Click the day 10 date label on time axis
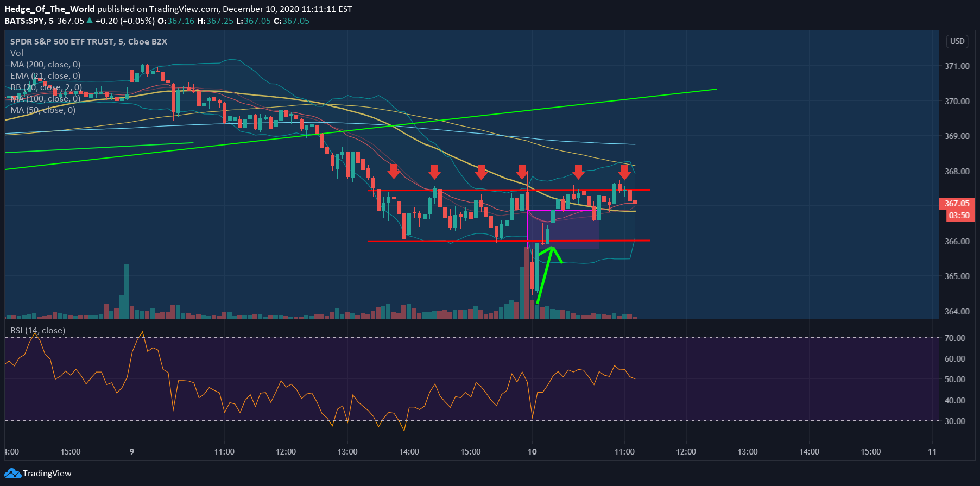 pyautogui.click(x=532, y=451)
